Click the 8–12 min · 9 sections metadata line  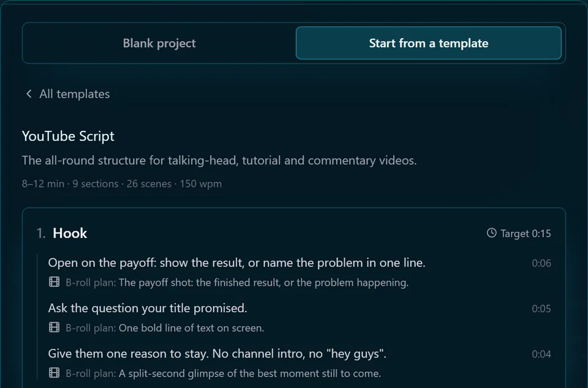(122, 184)
